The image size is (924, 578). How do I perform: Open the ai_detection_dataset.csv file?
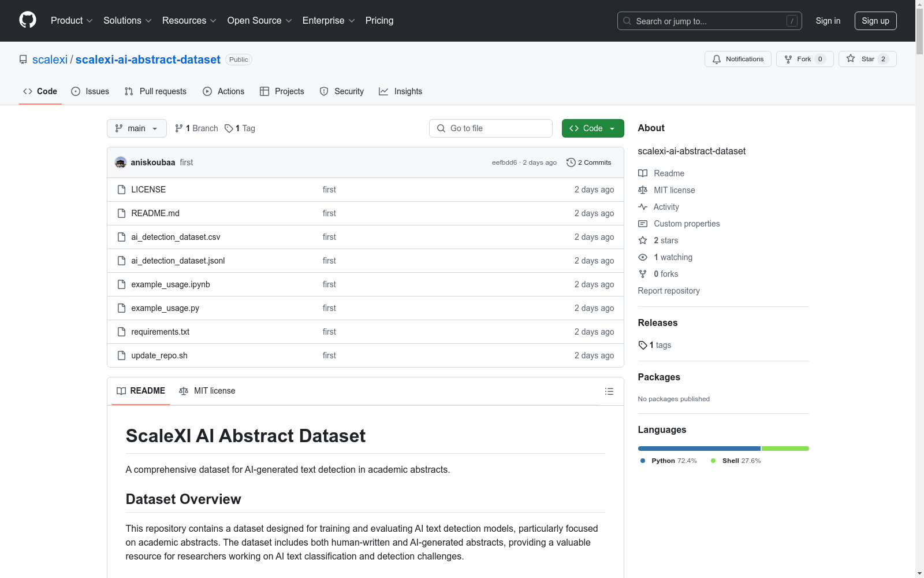tap(176, 237)
